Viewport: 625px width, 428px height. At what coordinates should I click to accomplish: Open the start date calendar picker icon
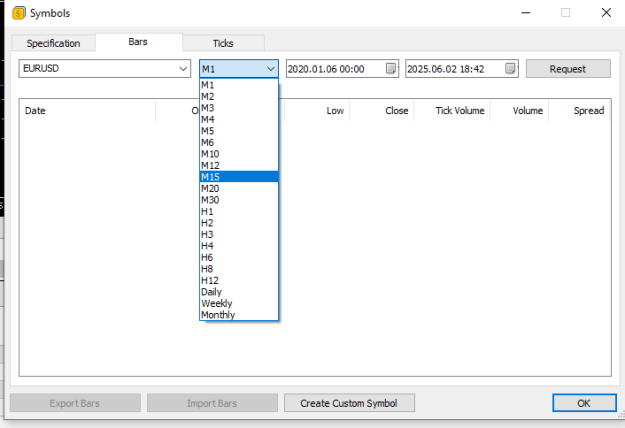tap(391, 69)
